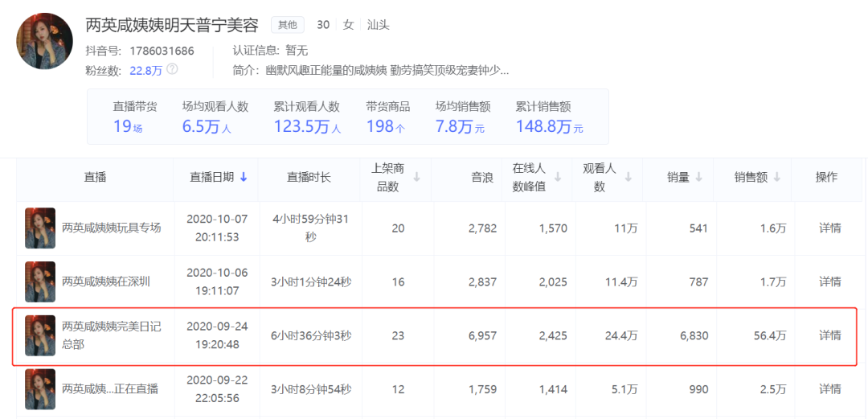Click the 22.8万 follower count
868x419 pixels.
146,70
